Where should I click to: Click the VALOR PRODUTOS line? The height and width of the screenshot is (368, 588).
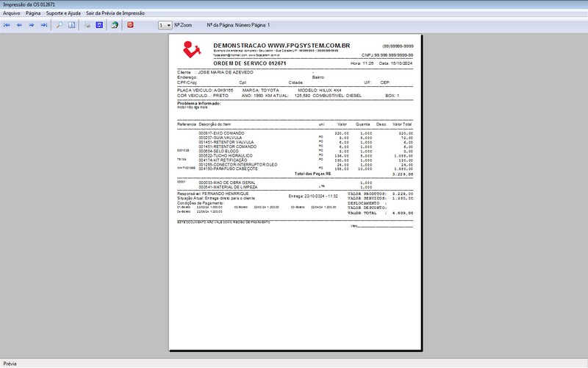pyautogui.click(x=380, y=194)
